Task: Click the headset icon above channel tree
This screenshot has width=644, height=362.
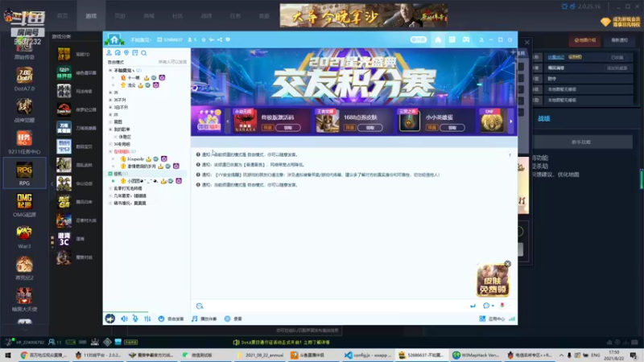Action: [118, 53]
